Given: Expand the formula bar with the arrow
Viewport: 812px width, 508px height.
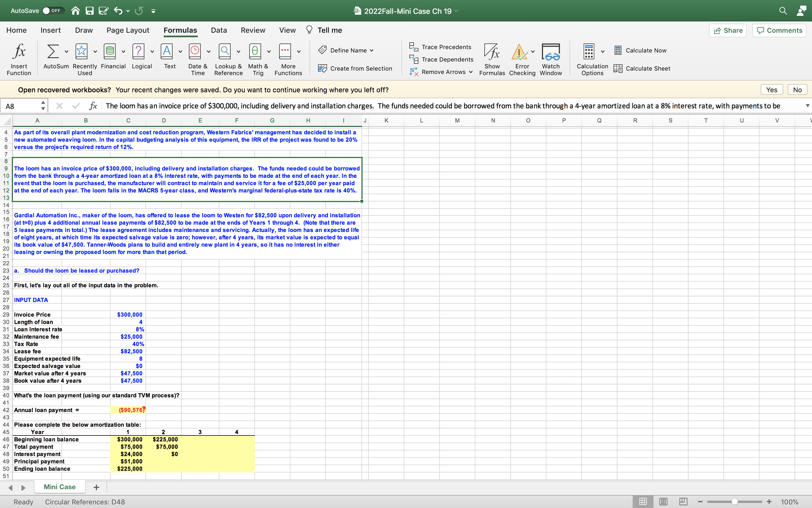Looking at the screenshot, I should [807, 106].
